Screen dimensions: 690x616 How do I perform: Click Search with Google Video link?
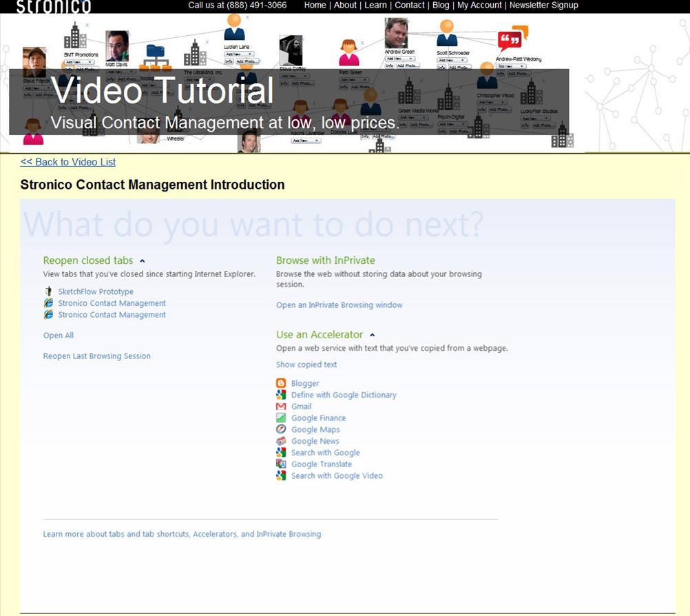pos(337,476)
